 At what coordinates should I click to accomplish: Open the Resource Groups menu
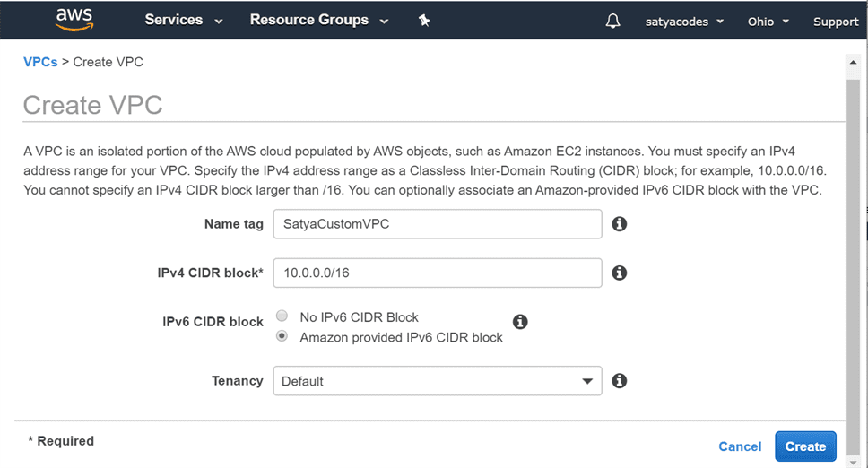click(318, 20)
